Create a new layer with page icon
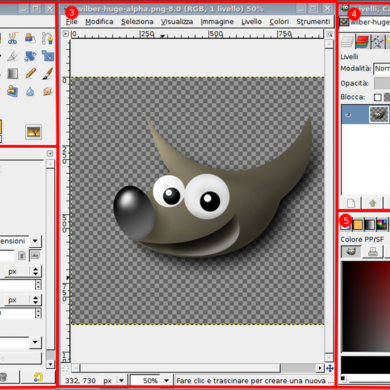The width and height of the screenshot is (390, 390). (x=351, y=203)
